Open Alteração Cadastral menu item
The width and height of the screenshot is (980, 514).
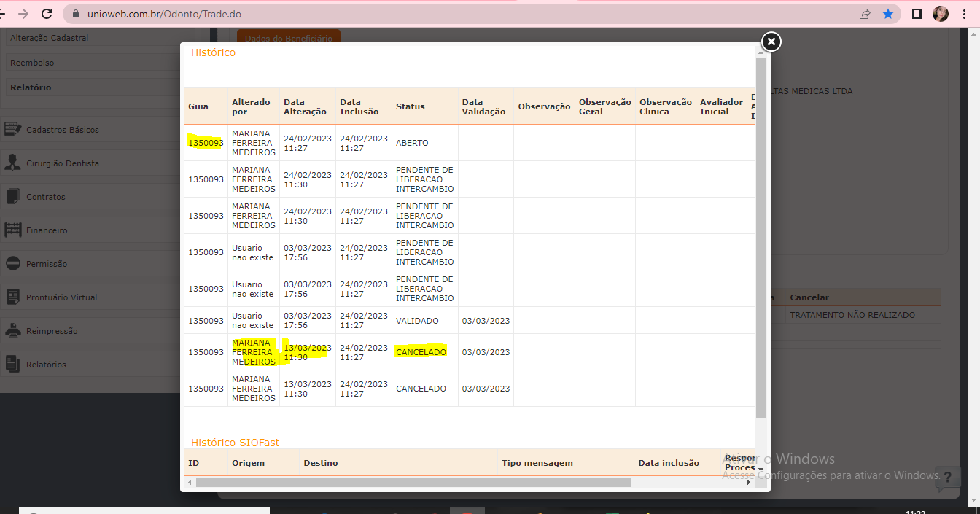click(49, 38)
